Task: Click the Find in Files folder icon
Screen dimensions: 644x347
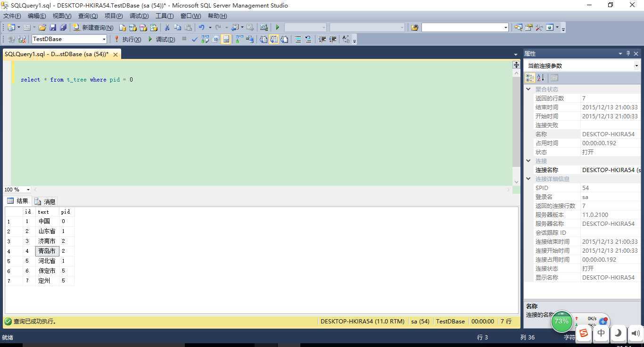Action: tap(414, 27)
